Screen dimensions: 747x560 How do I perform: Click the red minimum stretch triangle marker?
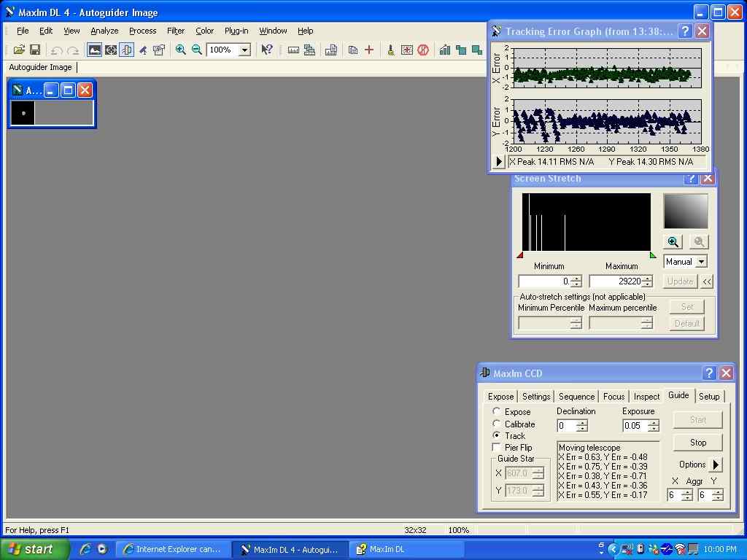coord(519,255)
